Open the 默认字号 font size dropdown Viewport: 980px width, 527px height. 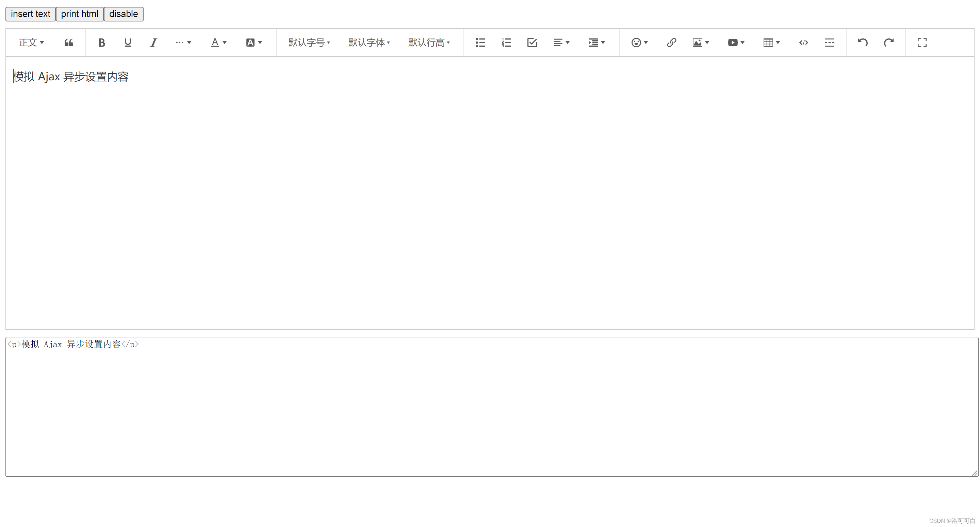pos(309,43)
